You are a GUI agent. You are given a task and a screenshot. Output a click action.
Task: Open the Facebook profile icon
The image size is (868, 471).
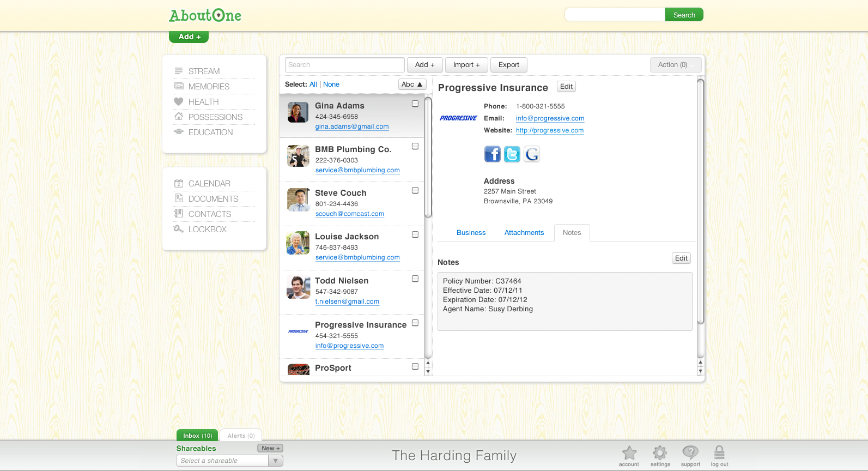pyautogui.click(x=493, y=154)
